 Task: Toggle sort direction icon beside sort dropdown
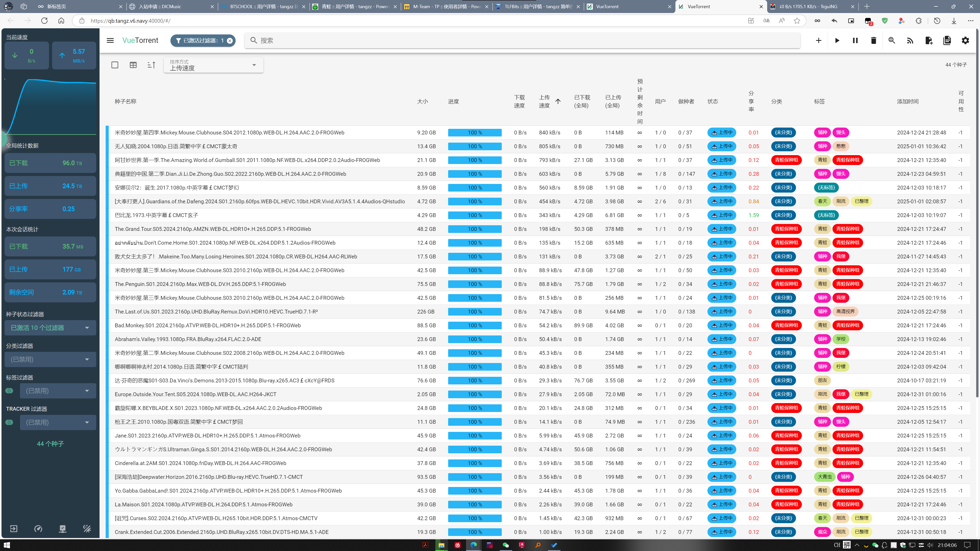pyautogui.click(x=151, y=65)
